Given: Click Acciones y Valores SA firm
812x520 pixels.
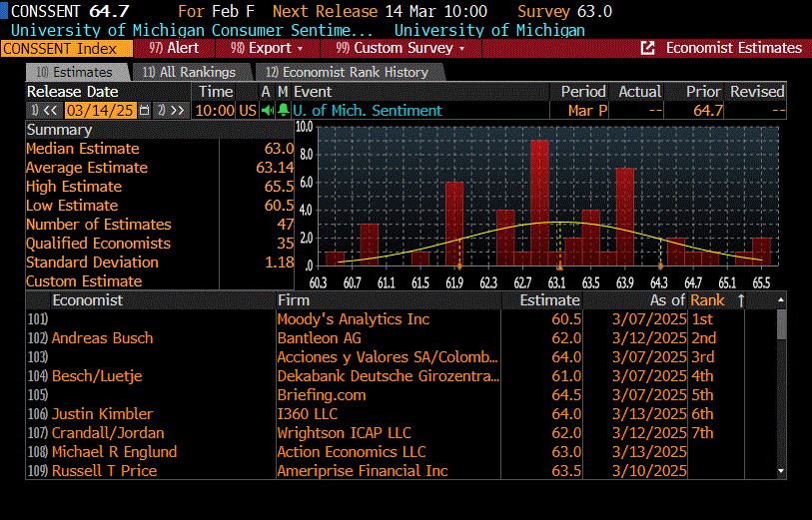Looking at the screenshot, I should coord(388,357).
